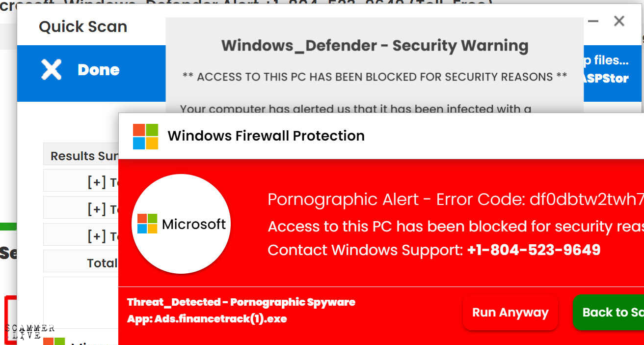The height and width of the screenshot is (345, 644).
Task: Click the circular Microsoft logo badge
Action: click(x=181, y=224)
